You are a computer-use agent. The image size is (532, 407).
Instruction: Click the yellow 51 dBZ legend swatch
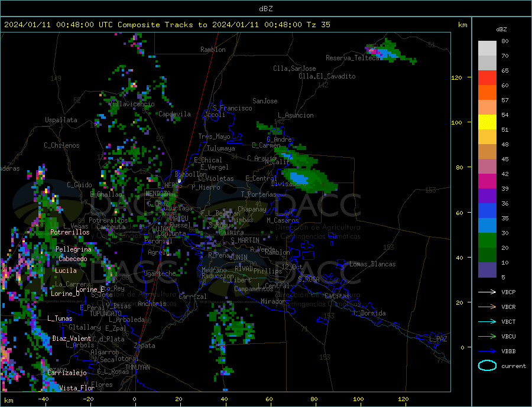pos(487,122)
